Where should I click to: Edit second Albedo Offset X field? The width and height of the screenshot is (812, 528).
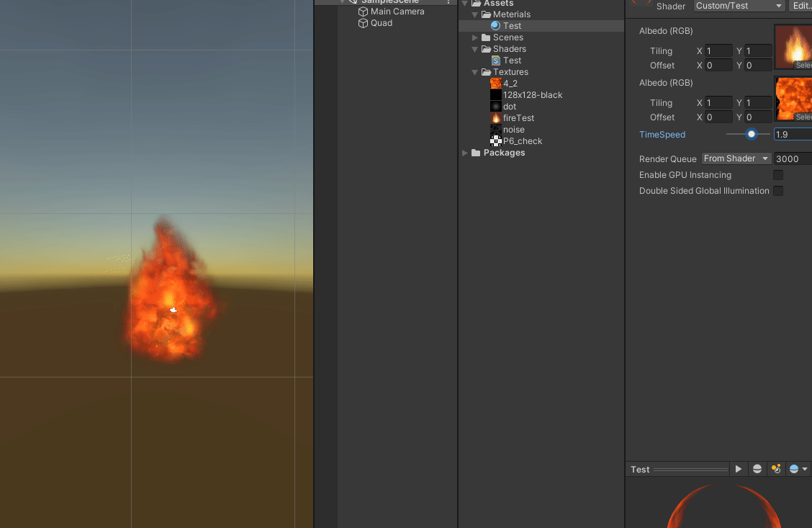[x=719, y=117]
